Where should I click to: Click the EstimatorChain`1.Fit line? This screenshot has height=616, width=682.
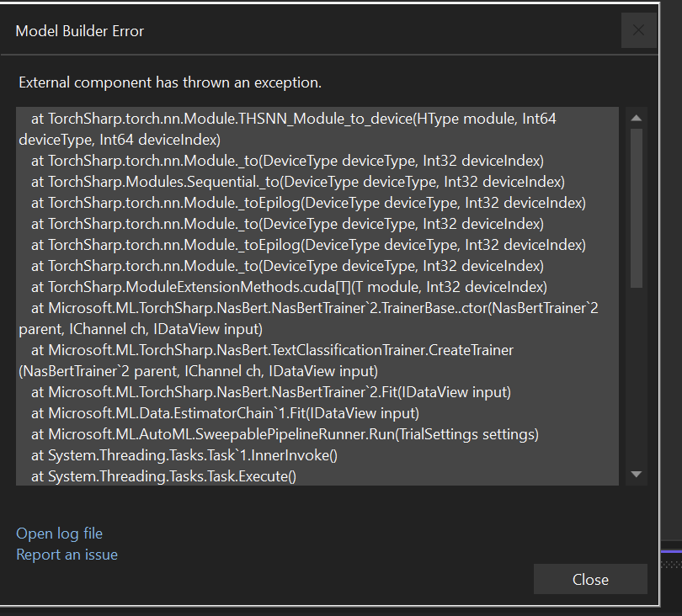pos(225,413)
